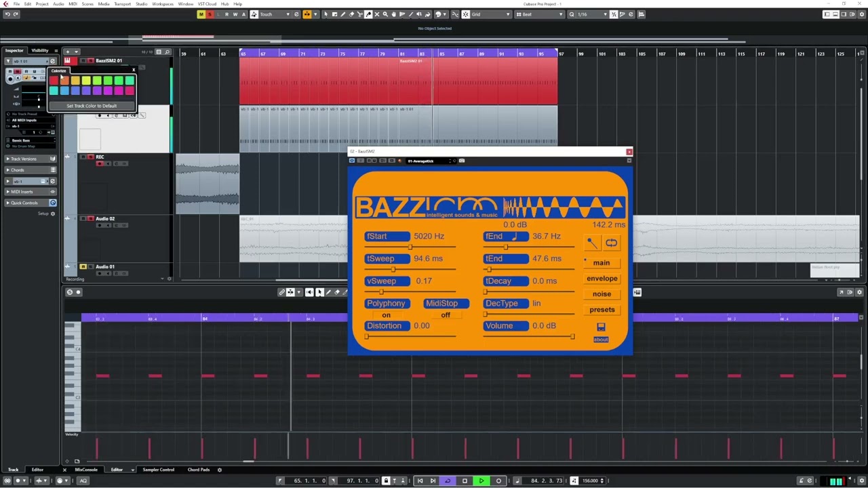Open the noise page in BazzISM
The image size is (868, 488).
tap(601, 294)
